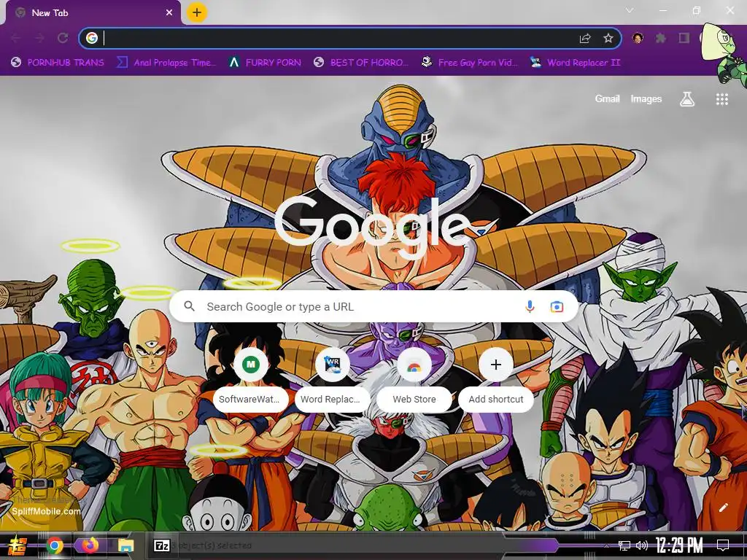Click the yellow new tab plus button
This screenshot has height=560, width=747.
pos(196,12)
